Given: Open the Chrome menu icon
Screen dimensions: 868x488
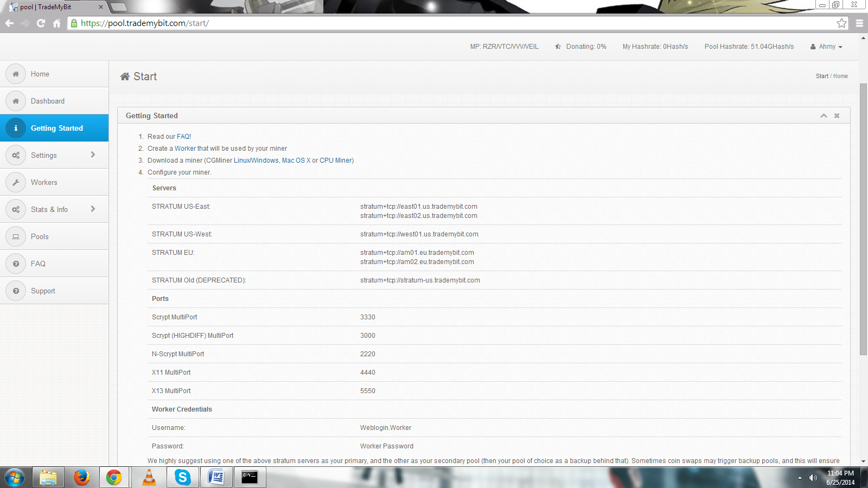Looking at the screenshot, I should click(859, 23).
